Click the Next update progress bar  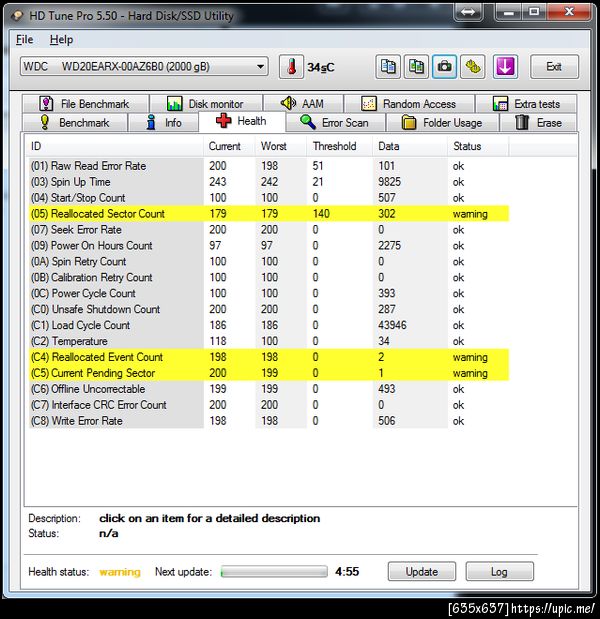274,571
